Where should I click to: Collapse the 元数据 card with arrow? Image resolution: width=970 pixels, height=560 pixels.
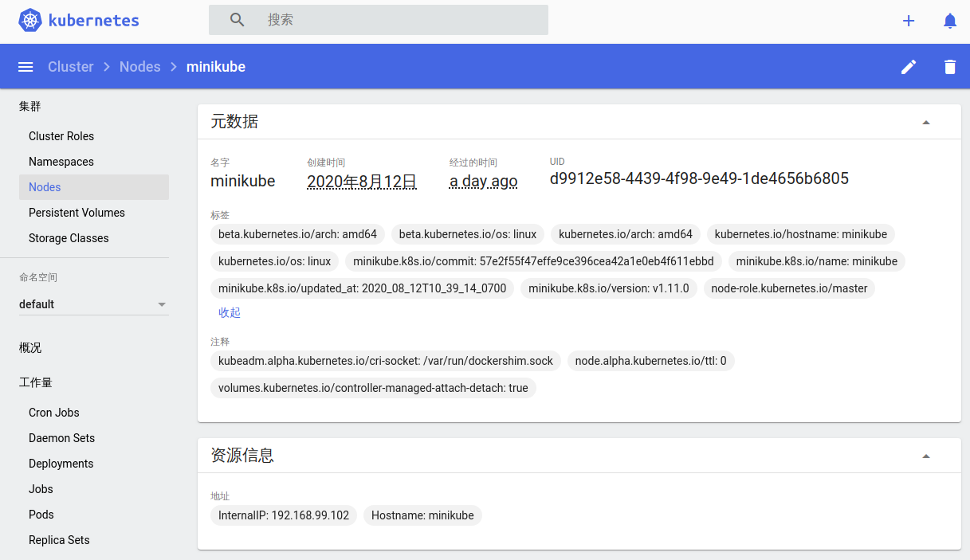pyautogui.click(x=926, y=123)
